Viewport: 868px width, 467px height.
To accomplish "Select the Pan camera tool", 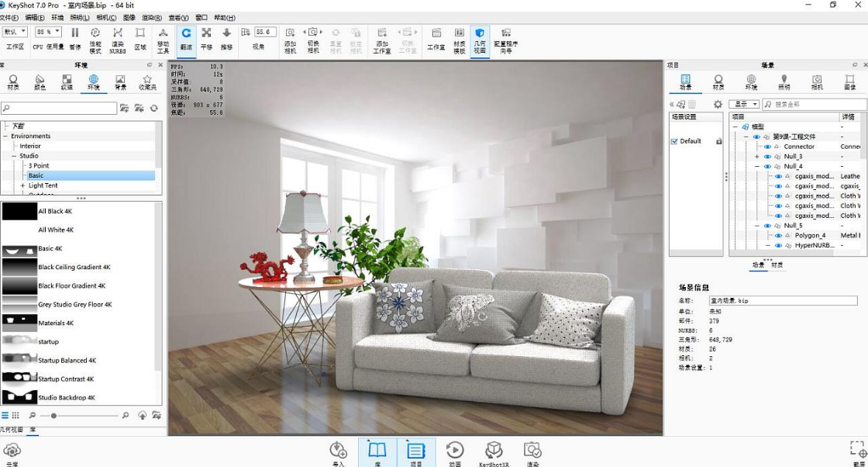I will [206, 38].
